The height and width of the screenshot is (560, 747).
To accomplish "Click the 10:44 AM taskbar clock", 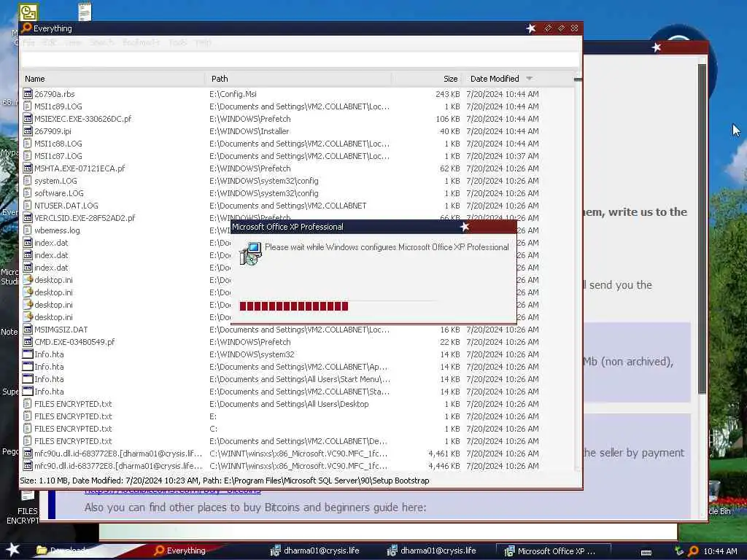I will [x=720, y=551].
